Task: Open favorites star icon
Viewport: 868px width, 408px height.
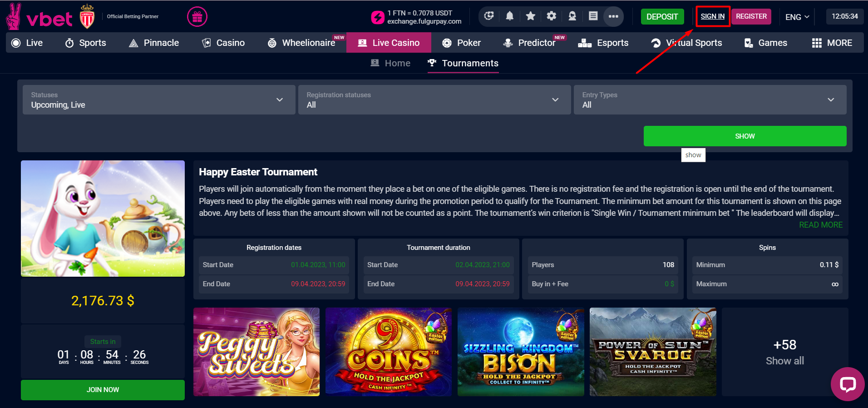Action: [x=530, y=16]
